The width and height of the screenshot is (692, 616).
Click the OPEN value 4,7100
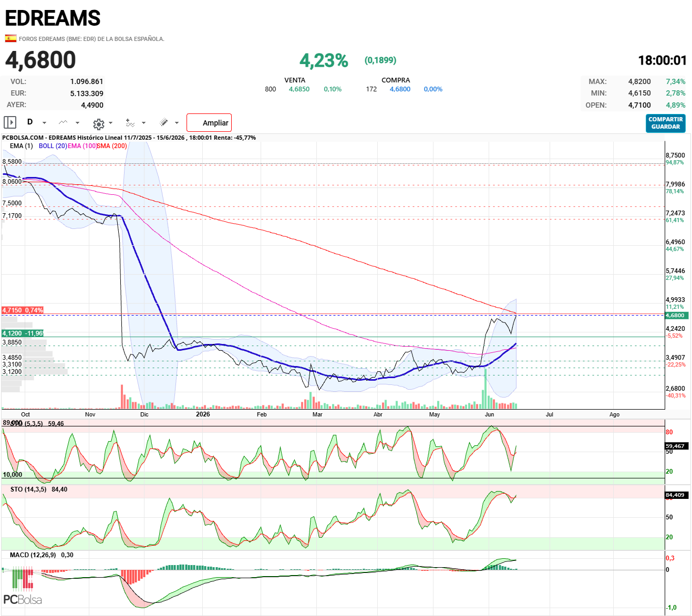[639, 105]
